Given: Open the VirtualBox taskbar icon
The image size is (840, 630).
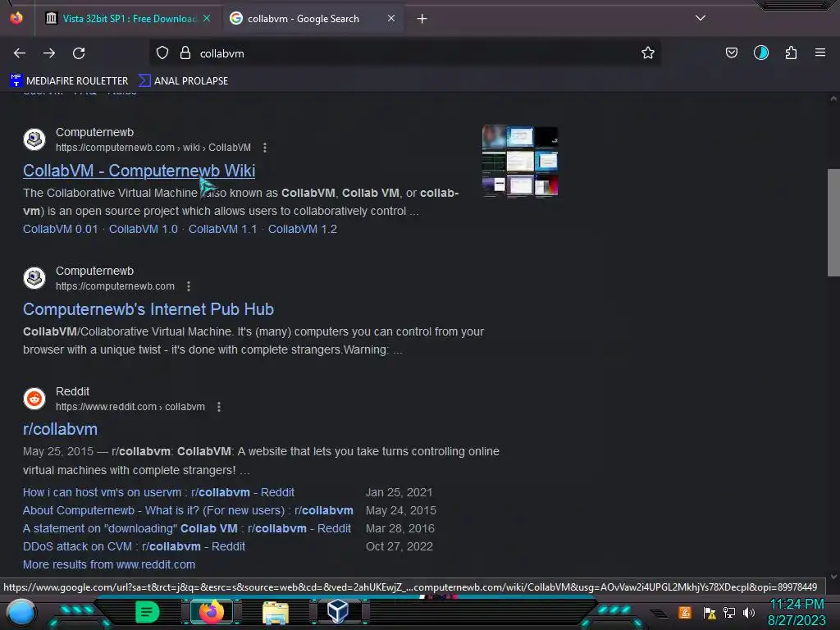Looking at the screenshot, I should pos(338,611).
